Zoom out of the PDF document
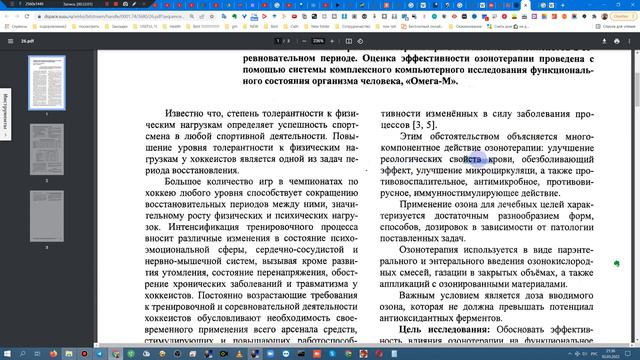The width and height of the screenshot is (640, 360). click(304, 41)
